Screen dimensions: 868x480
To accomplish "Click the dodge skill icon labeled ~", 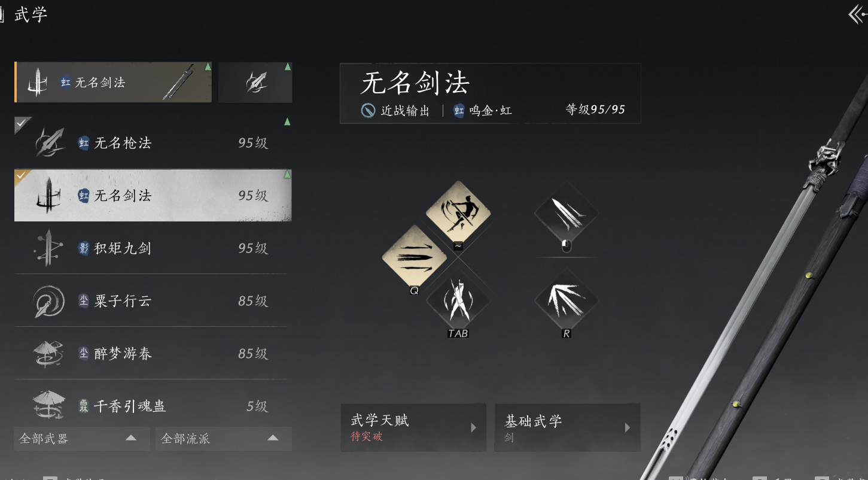I will pos(458,212).
